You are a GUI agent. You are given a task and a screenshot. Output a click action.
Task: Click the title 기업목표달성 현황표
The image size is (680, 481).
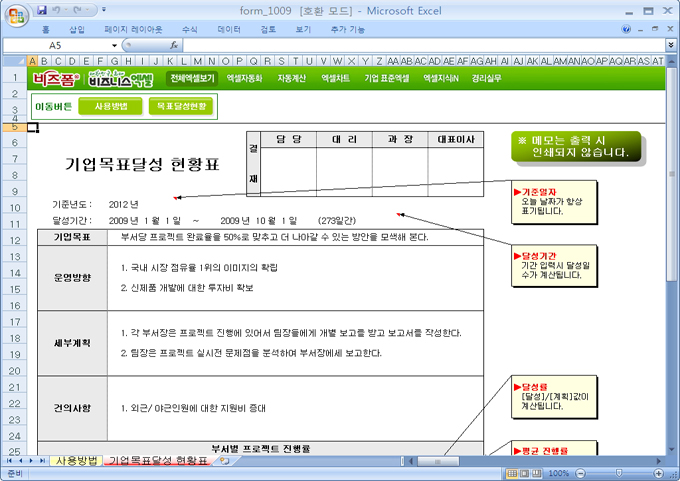coord(142,165)
